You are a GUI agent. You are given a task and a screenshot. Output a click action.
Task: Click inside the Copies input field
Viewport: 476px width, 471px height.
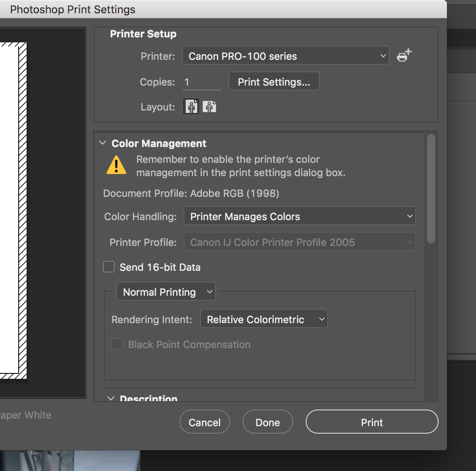201,82
